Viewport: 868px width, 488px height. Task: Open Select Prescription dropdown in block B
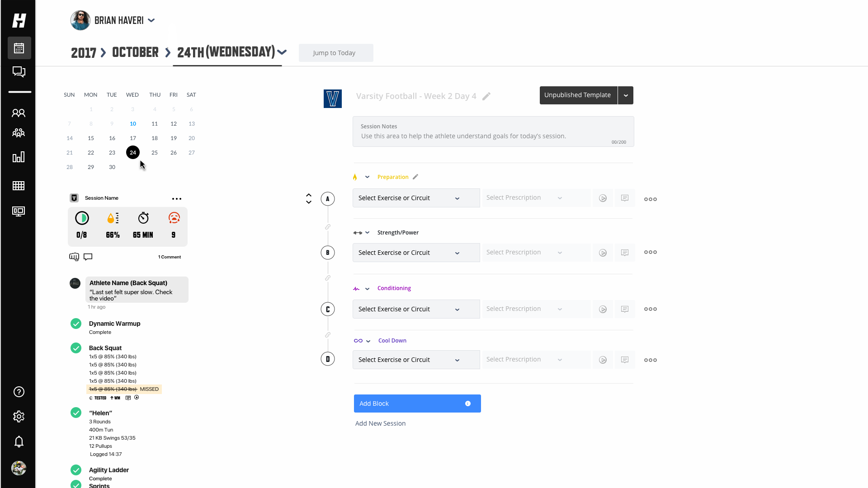point(536,253)
